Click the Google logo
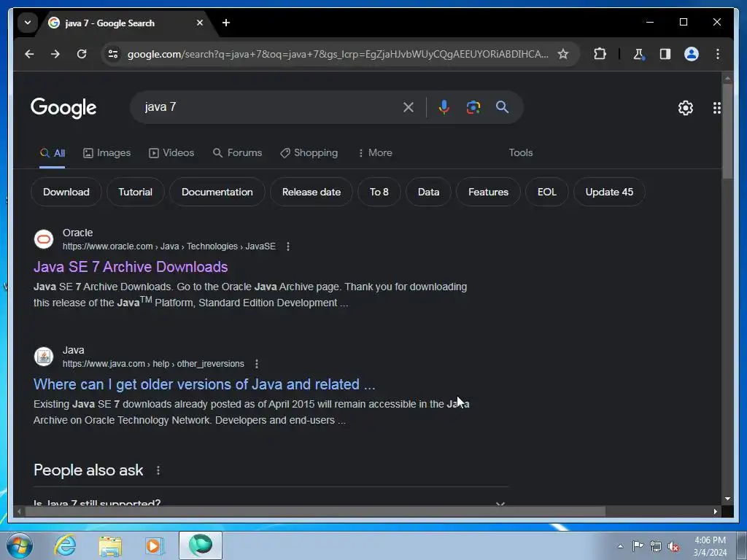Viewport: 747px width, 560px height. (x=63, y=108)
